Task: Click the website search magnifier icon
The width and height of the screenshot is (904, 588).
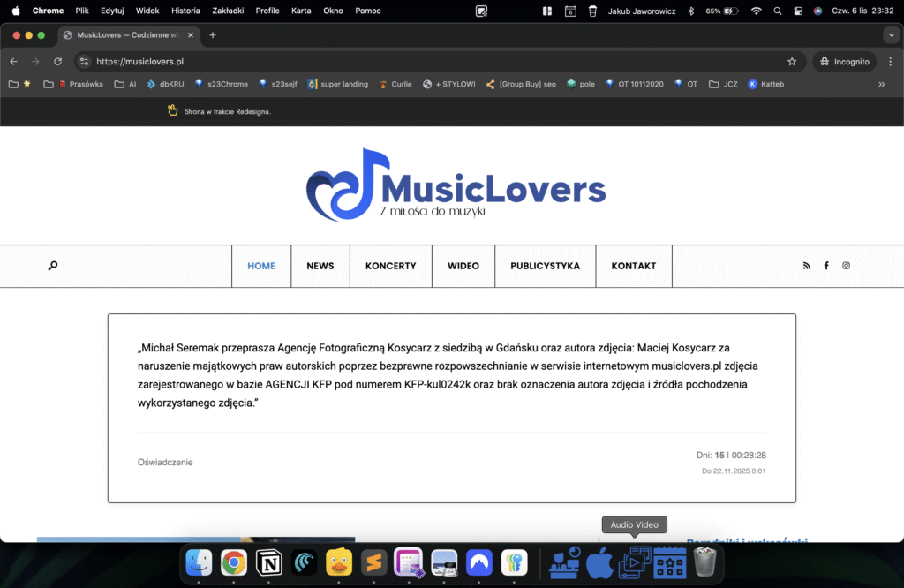Action: point(53,266)
